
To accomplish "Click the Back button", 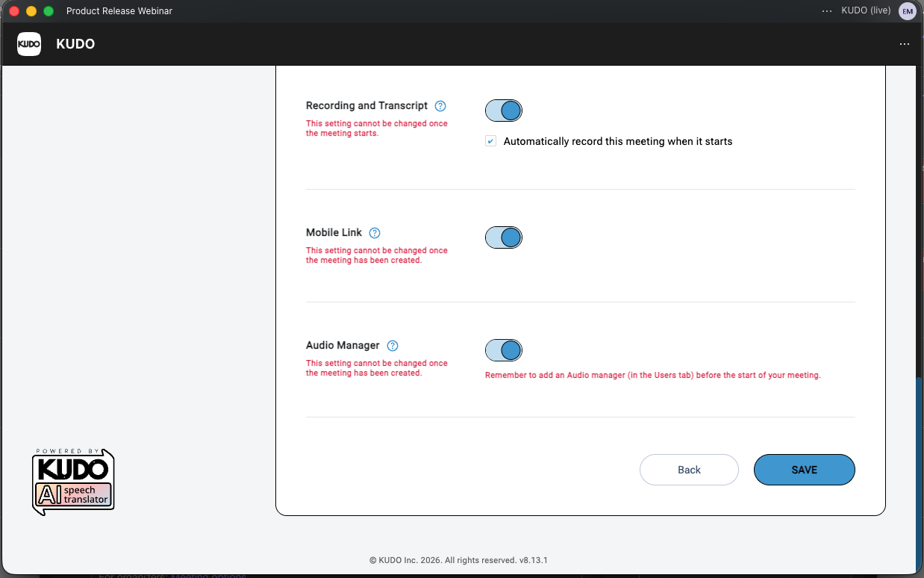I will (x=689, y=470).
